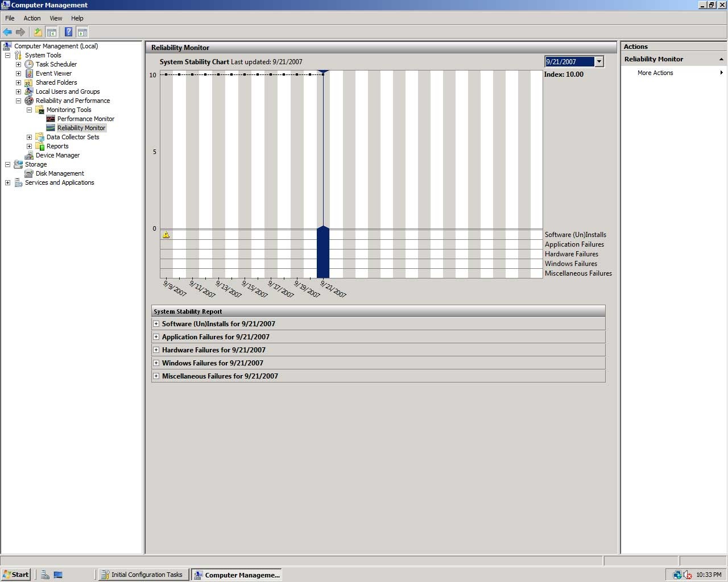Expand Software (Un)Installs for 9/21/2007
The image size is (728, 582).
coord(156,324)
